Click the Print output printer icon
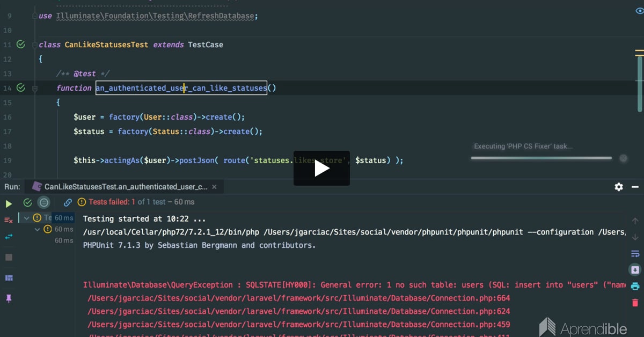This screenshot has width=644, height=337. click(635, 286)
